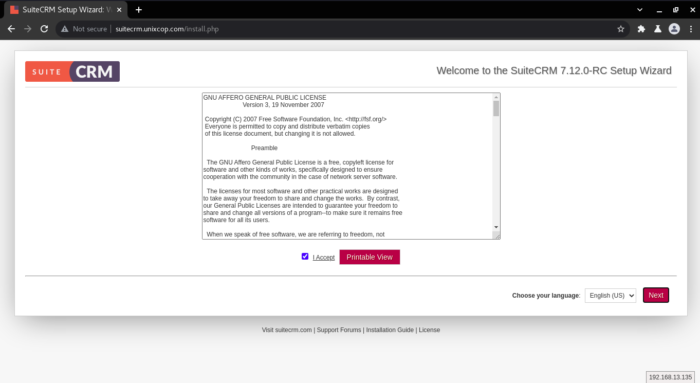Image resolution: width=700 pixels, height=383 pixels.
Task: Click the GNU AFFERO GENERAL PUBLIC LICENSE title
Action: tap(265, 97)
